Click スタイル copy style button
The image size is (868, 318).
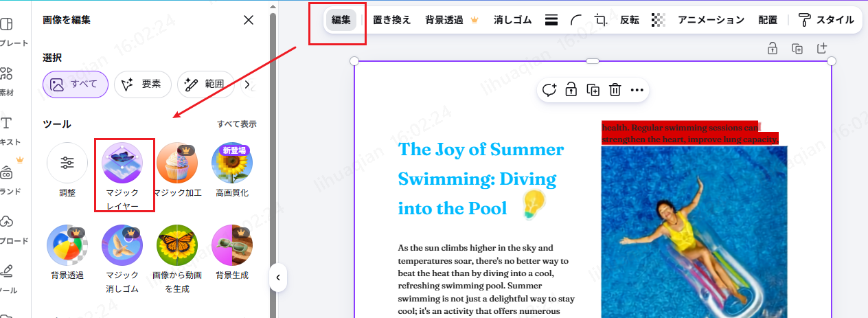point(826,20)
